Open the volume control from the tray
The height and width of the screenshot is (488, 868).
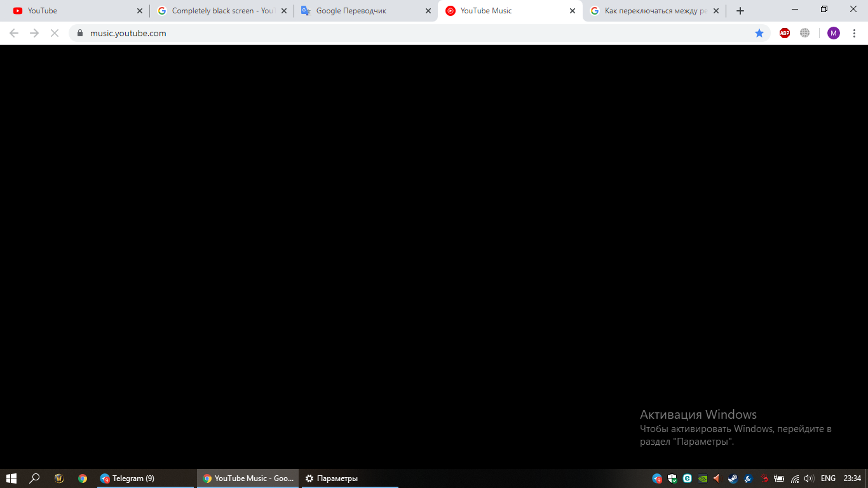(808, 478)
